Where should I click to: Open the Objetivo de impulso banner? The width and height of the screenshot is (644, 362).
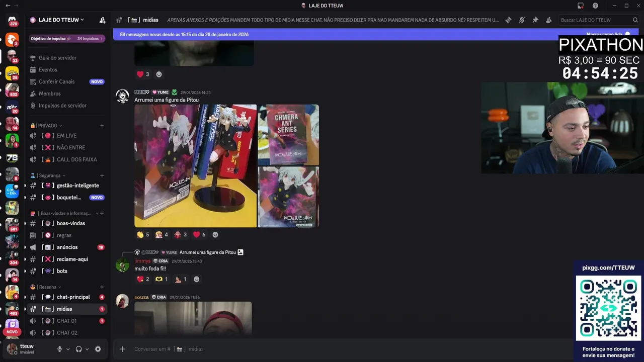click(x=67, y=39)
